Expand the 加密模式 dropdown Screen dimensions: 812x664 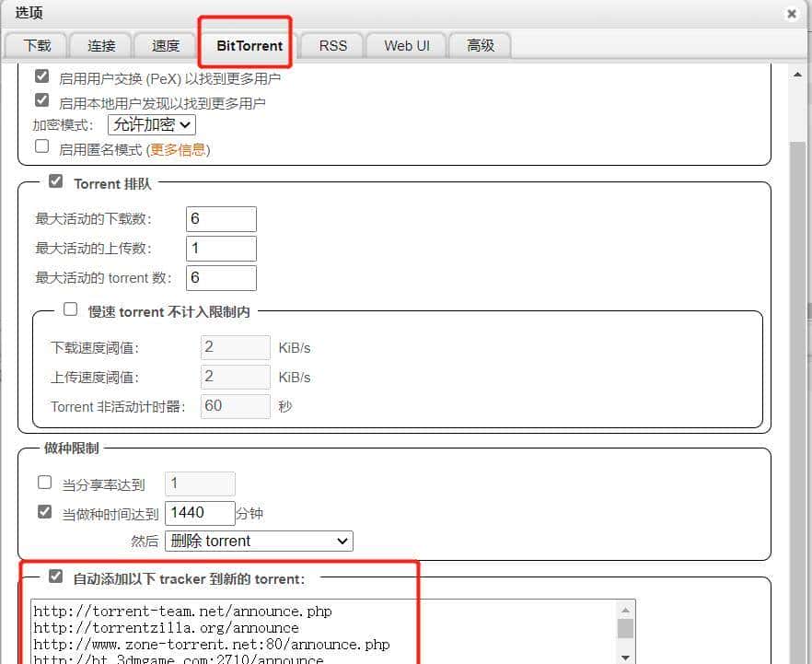pyautogui.click(x=152, y=124)
